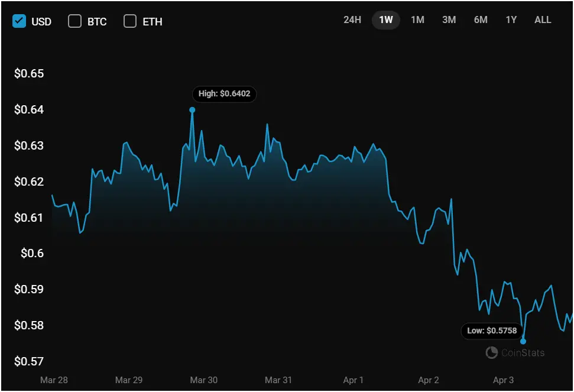Select the 1W time range
Image resolution: width=574 pixels, height=392 pixels.
pos(386,20)
